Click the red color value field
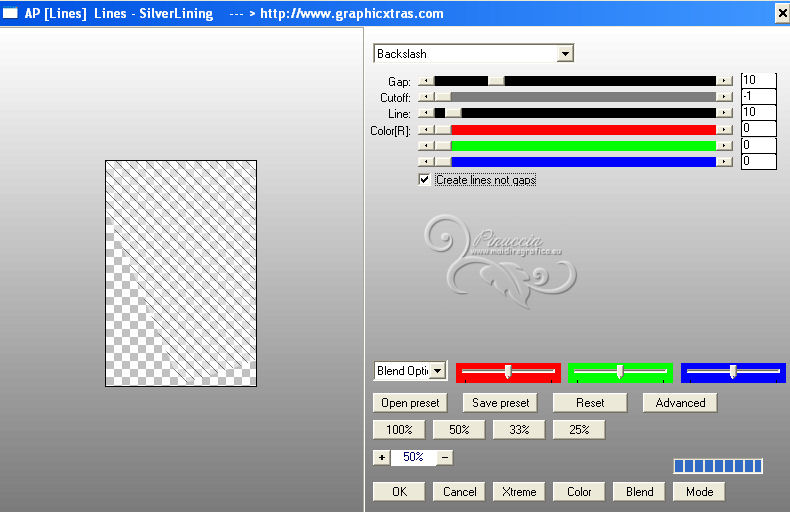This screenshot has height=512, width=790. [759, 129]
